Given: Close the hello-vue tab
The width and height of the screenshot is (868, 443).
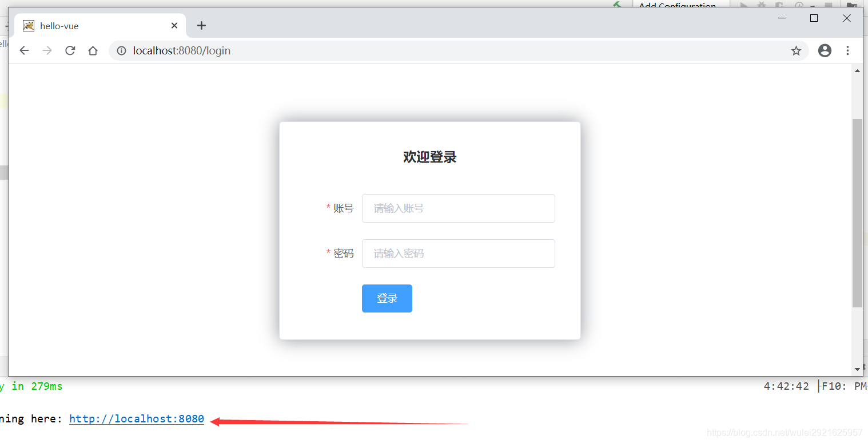Looking at the screenshot, I should pos(174,26).
